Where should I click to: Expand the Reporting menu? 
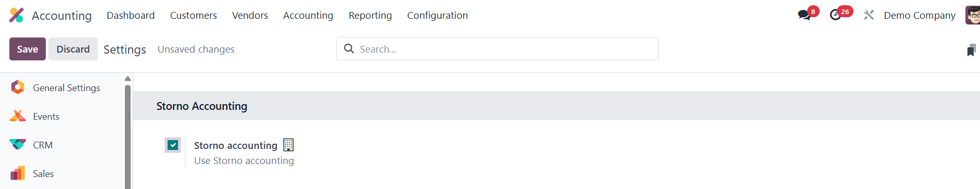click(370, 15)
